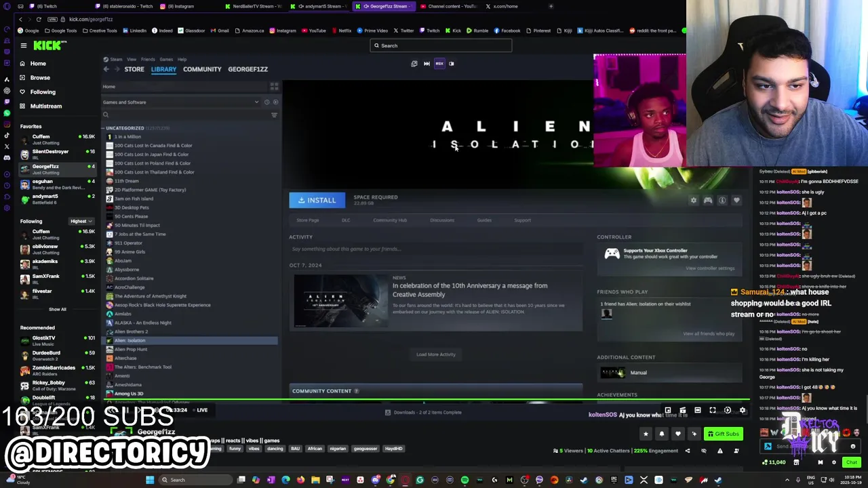Click the heart follow icon for Georgef1zz
Viewport: 868px width, 488px height.
click(x=677, y=434)
